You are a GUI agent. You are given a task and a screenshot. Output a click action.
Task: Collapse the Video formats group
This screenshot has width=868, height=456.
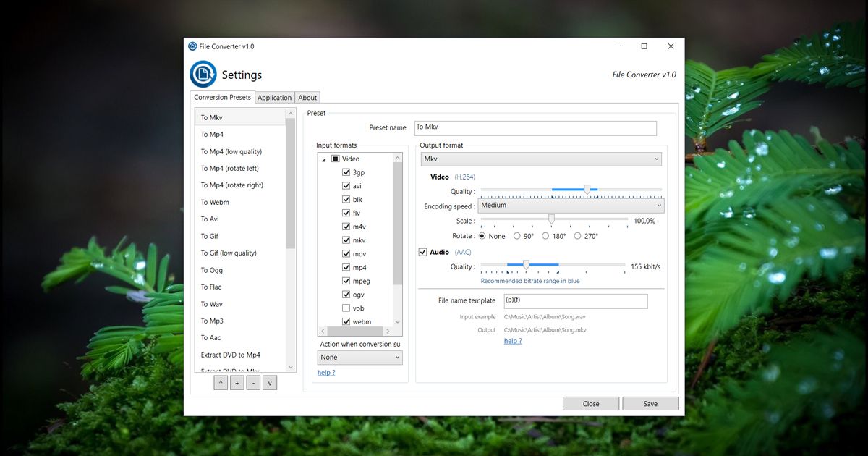click(323, 159)
